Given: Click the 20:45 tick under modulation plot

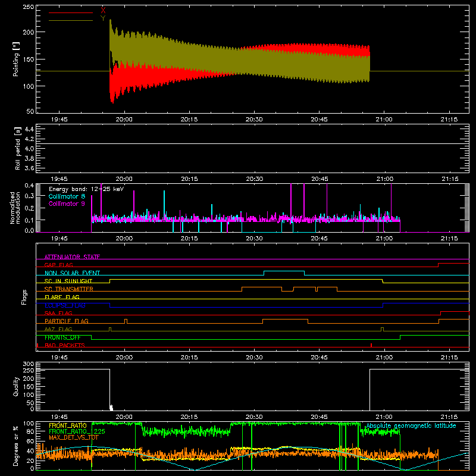Looking at the screenshot, I should coord(320,239).
